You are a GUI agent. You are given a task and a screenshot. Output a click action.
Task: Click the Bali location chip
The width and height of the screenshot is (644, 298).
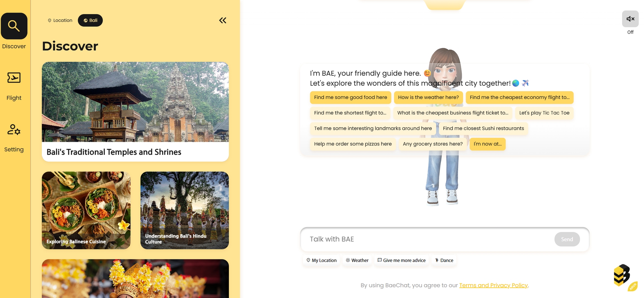click(90, 20)
